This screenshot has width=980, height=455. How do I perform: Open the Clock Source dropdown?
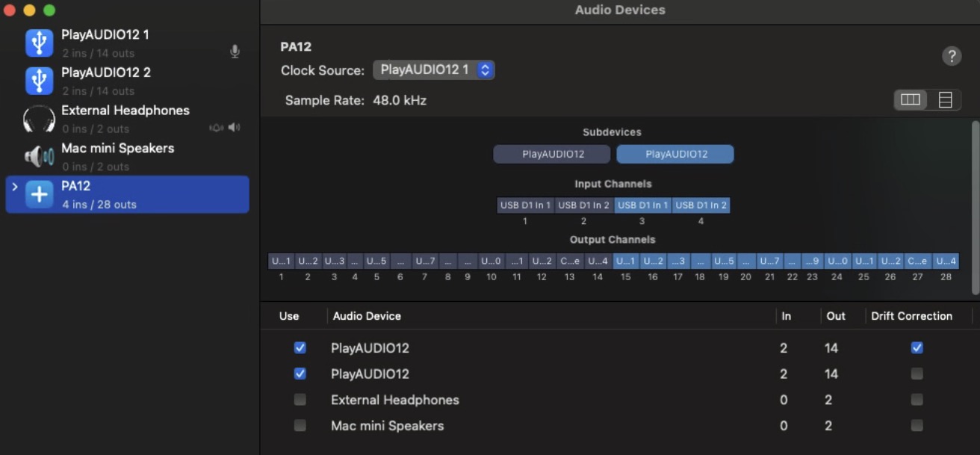tap(433, 70)
